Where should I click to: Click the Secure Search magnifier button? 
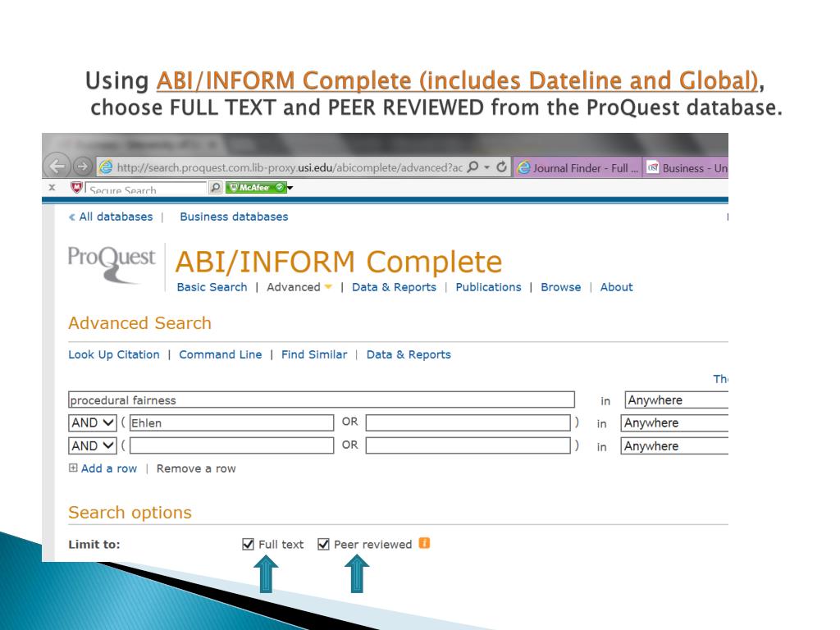(x=215, y=187)
